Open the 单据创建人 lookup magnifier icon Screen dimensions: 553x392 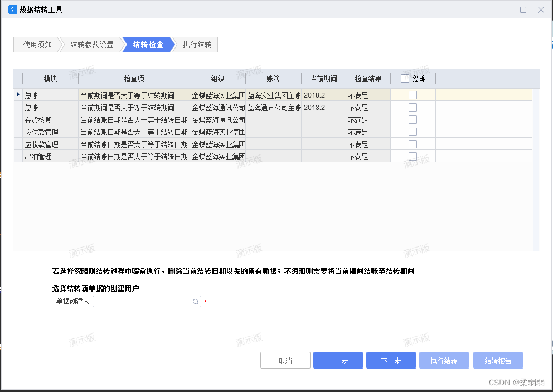click(x=195, y=301)
